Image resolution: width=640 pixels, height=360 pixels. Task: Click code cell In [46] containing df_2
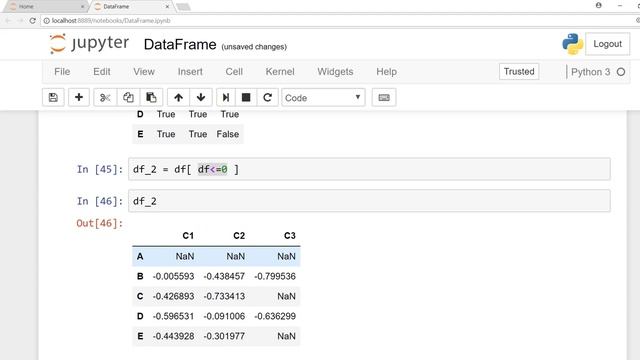pos(369,201)
